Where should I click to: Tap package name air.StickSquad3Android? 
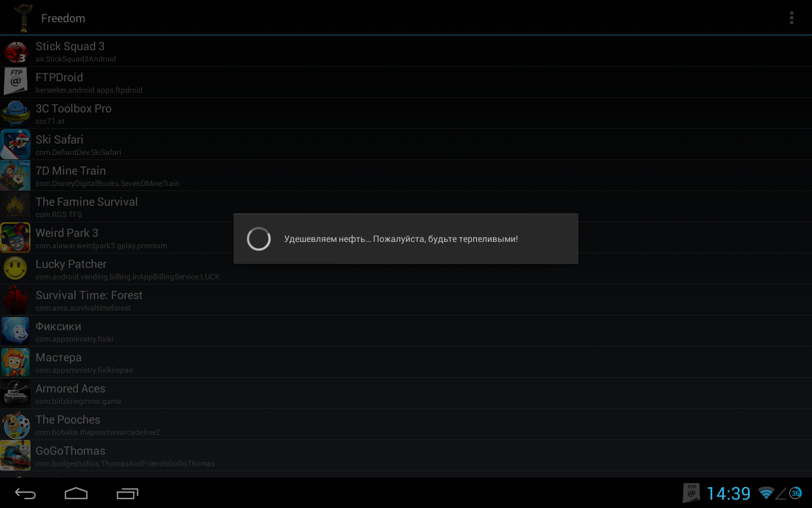75,59
